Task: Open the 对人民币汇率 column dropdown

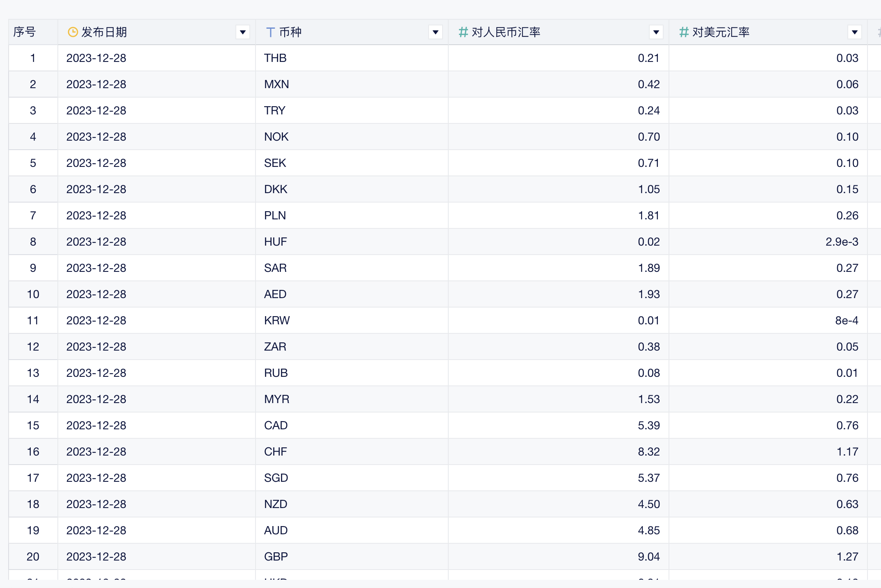Action: pos(655,32)
